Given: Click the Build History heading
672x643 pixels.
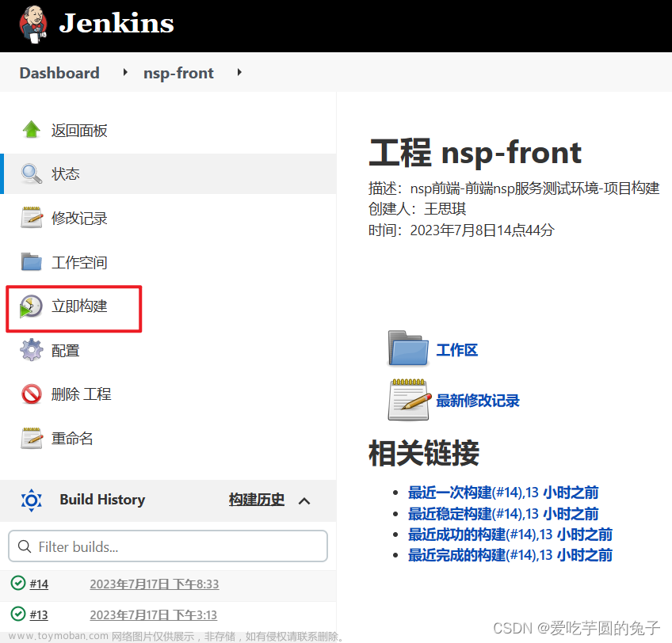Looking at the screenshot, I should click(102, 500).
